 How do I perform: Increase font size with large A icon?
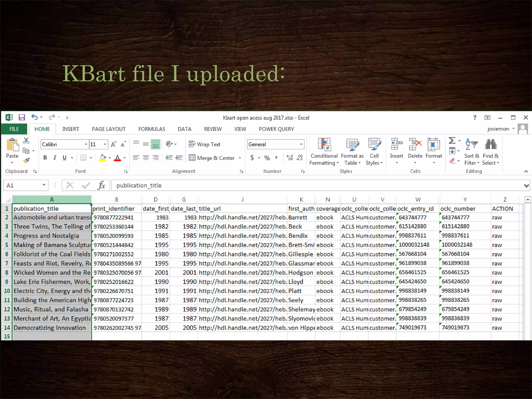pyautogui.click(x=114, y=144)
